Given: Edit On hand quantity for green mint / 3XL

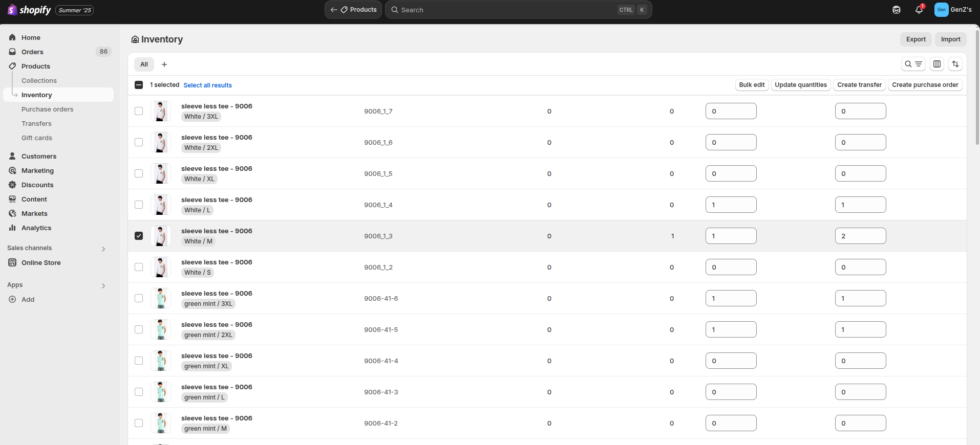Looking at the screenshot, I should 860,298.
